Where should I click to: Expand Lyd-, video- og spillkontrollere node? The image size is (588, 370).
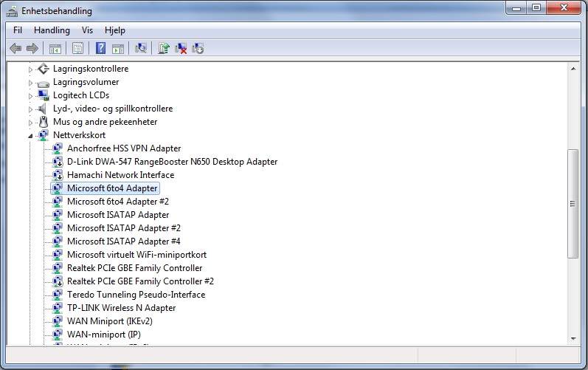click(30, 109)
